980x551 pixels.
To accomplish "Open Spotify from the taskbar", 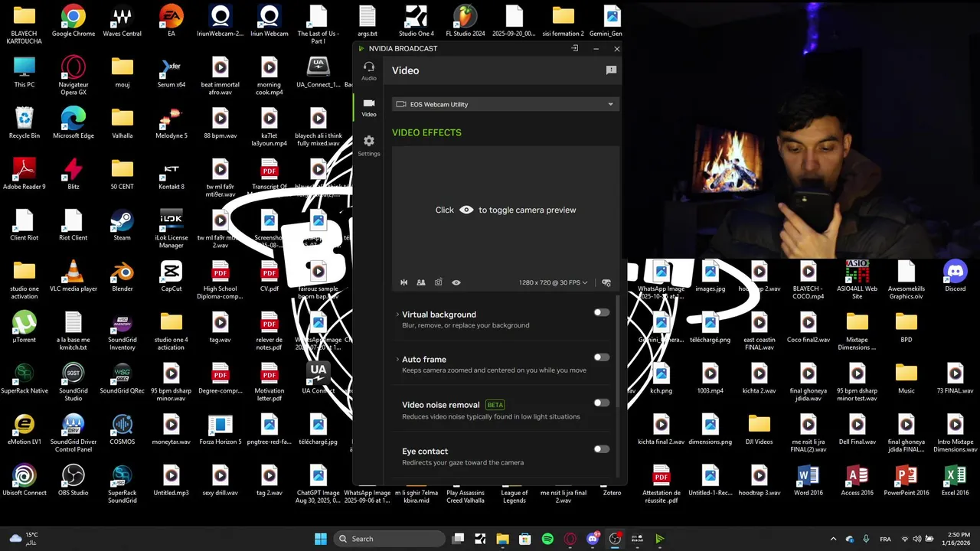I will [x=547, y=539].
